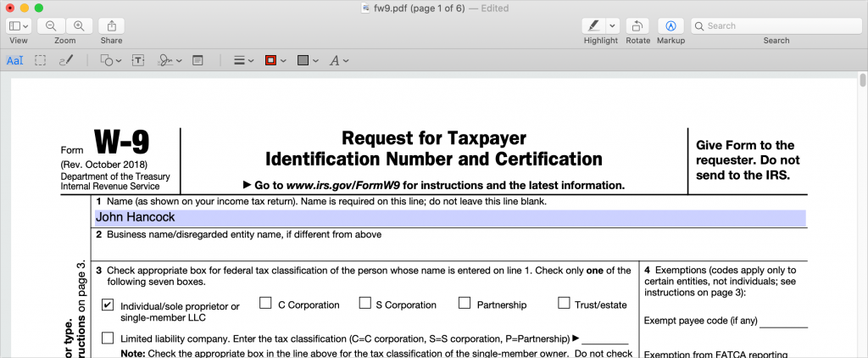Insert a Text box annotation
Image resolution: width=868 pixels, height=358 pixels.
coord(137,60)
